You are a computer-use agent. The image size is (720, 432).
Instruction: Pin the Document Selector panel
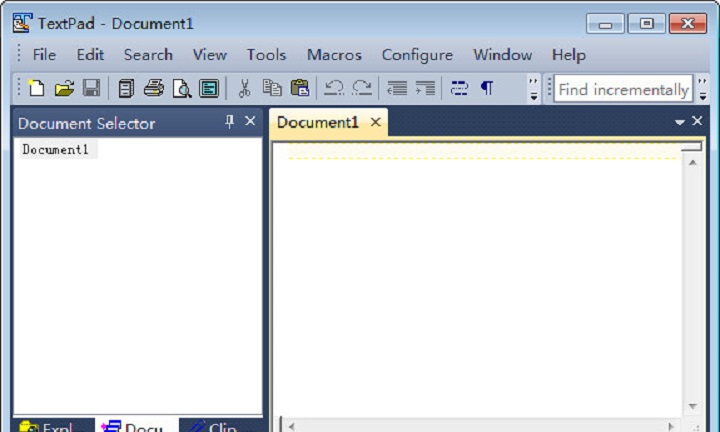229,122
